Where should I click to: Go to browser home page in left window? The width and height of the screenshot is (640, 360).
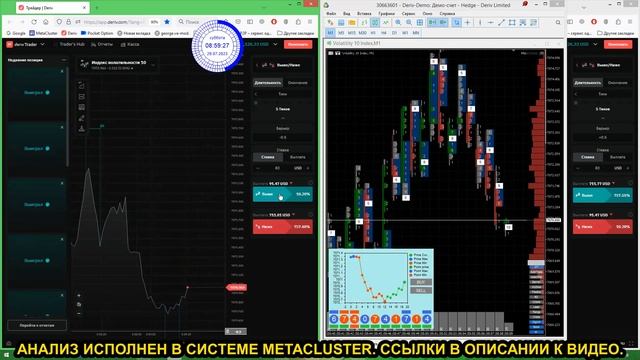[46, 22]
